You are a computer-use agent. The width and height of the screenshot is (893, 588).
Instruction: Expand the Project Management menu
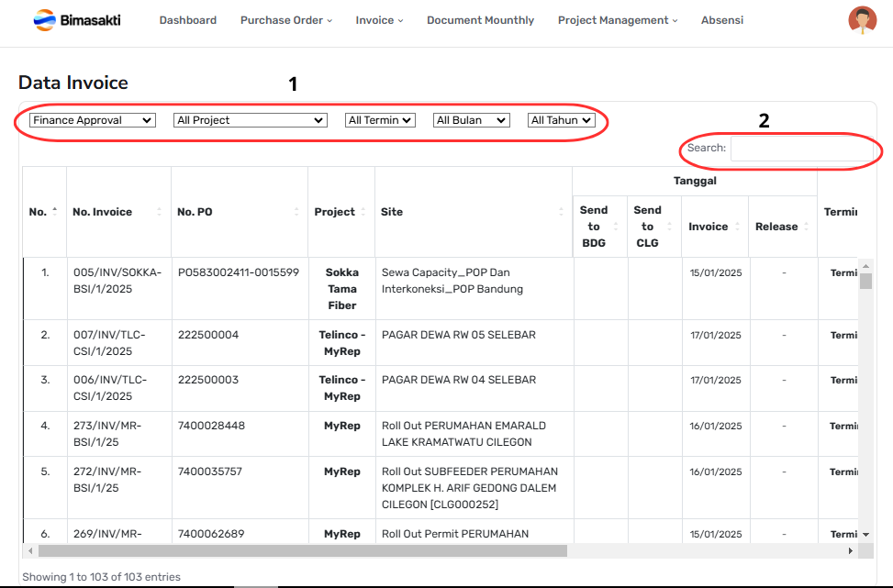(x=618, y=20)
